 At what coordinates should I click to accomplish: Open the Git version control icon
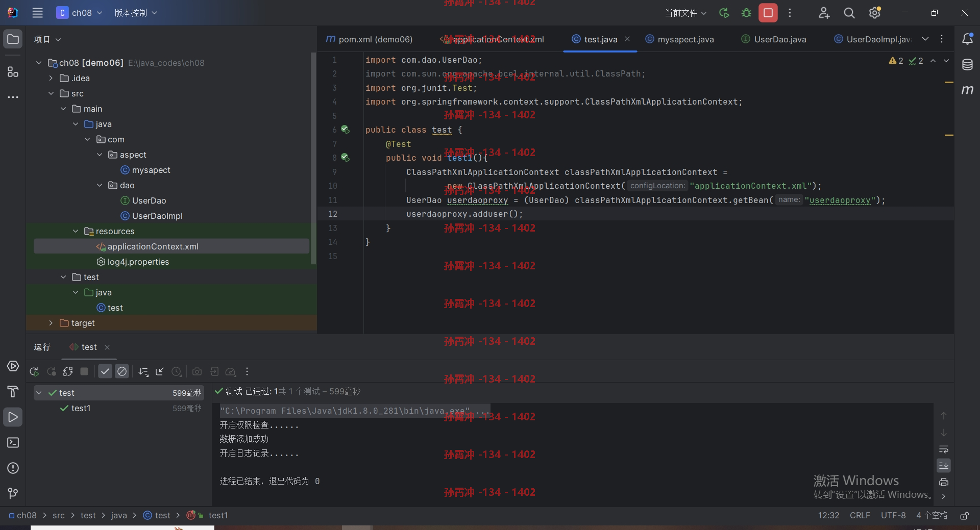click(x=13, y=493)
